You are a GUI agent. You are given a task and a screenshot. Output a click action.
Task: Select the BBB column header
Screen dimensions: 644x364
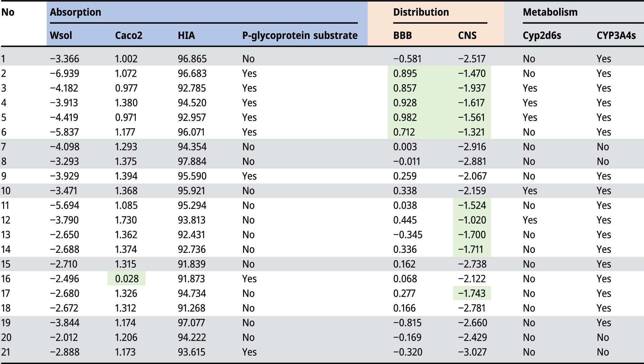coord(402,35)
